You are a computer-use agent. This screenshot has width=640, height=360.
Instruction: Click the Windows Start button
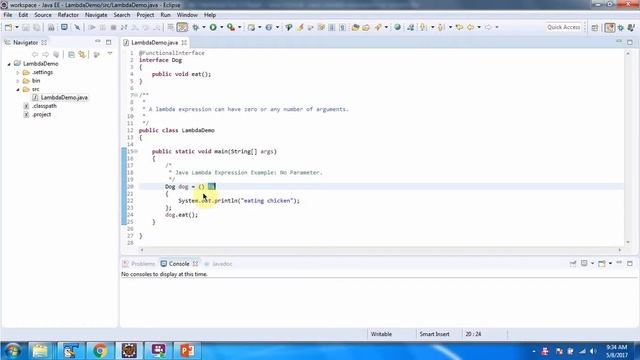point(12,351)
